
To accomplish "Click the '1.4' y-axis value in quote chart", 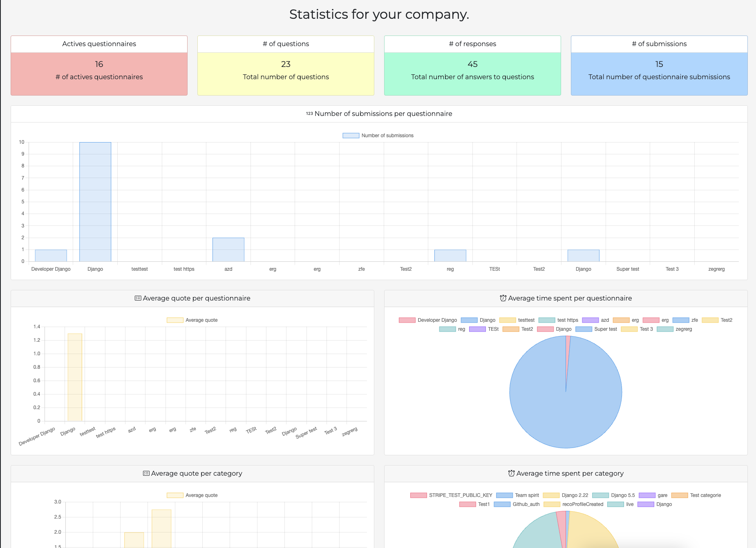I will pos(37,327).
